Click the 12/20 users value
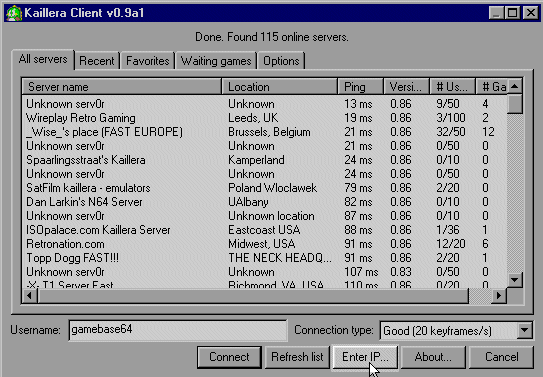This screenshot has height=377, width=543. 451,244
